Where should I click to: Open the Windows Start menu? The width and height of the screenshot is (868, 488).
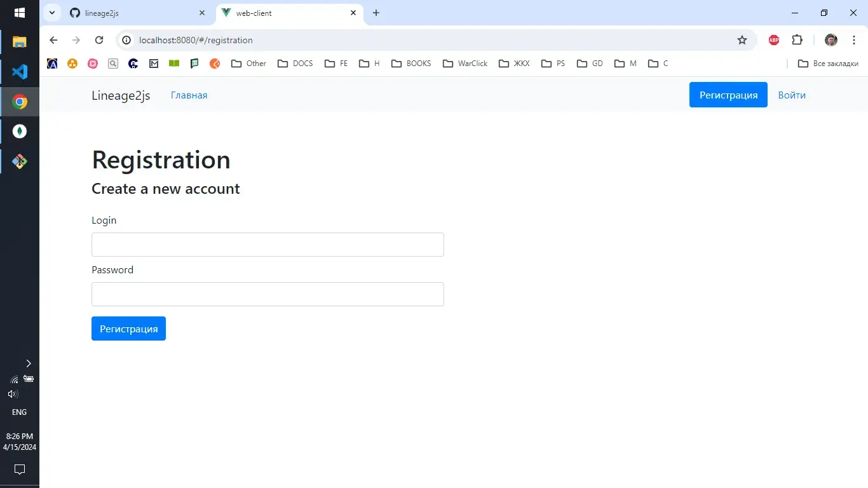(x=20, y=13)
